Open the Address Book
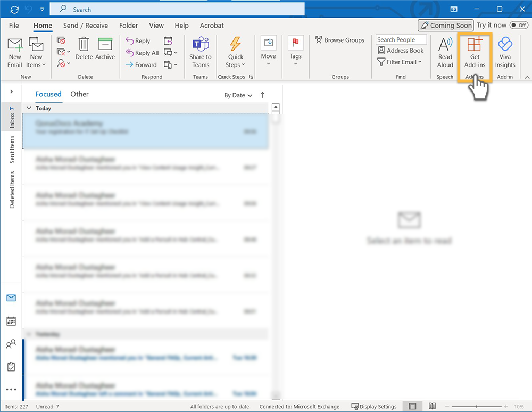This screenshot has height=412, width=532. pyautogui.click(x=401, y=51)
